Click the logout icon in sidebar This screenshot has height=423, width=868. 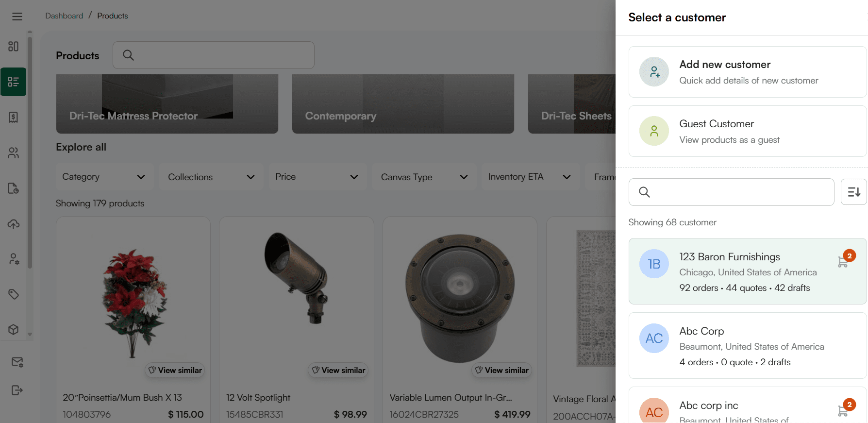[17, 390]
